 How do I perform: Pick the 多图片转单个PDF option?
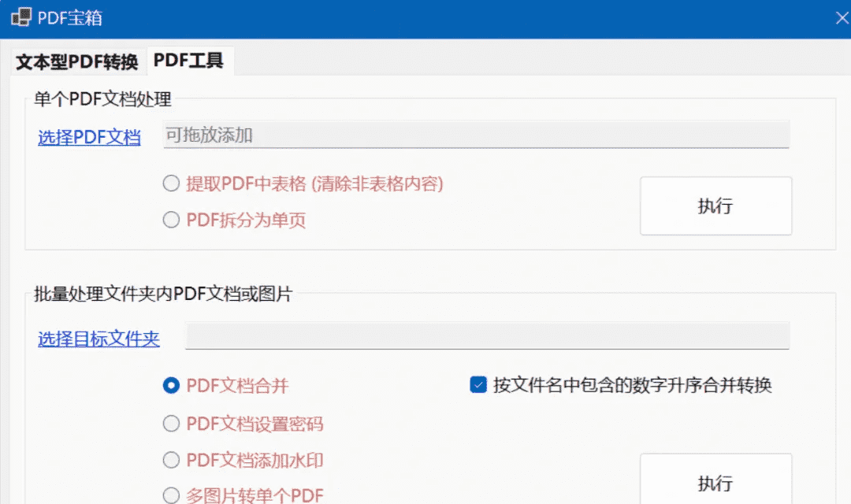[243, 495]
